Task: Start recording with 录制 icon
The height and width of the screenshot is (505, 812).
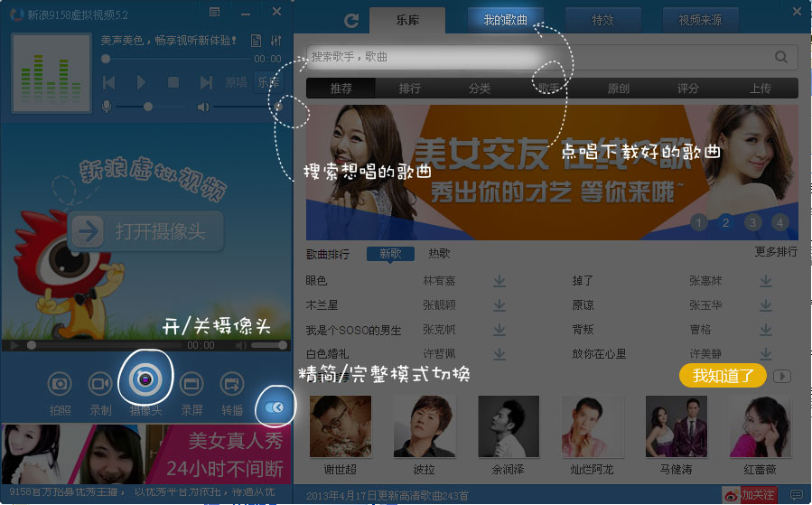Action: [x=100, y=384]
